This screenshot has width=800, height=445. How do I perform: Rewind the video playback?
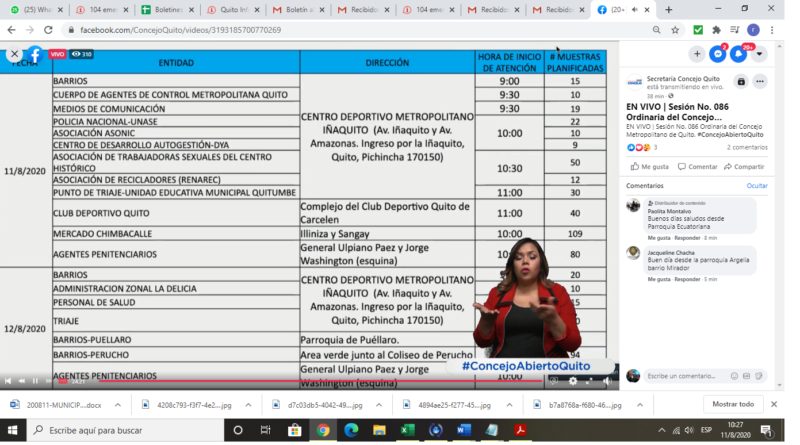[21, 381]
